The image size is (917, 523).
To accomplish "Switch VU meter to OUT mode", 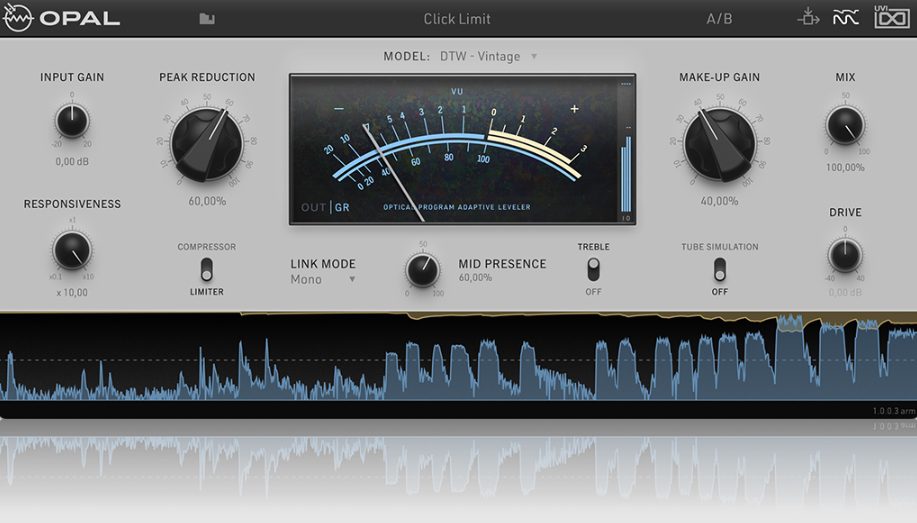I will [x=313, y=208].
